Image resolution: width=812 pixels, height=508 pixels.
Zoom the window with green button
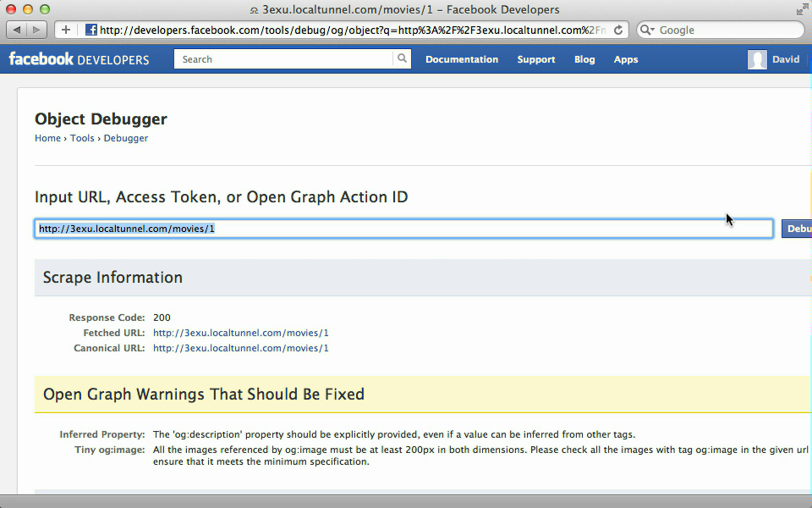[x=45, y=9]
